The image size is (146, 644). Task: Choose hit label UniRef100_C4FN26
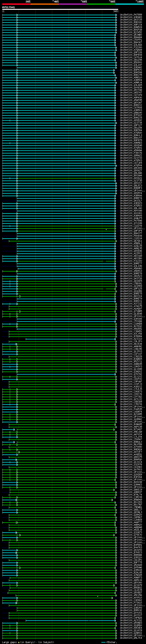click(x=131, y=618)
